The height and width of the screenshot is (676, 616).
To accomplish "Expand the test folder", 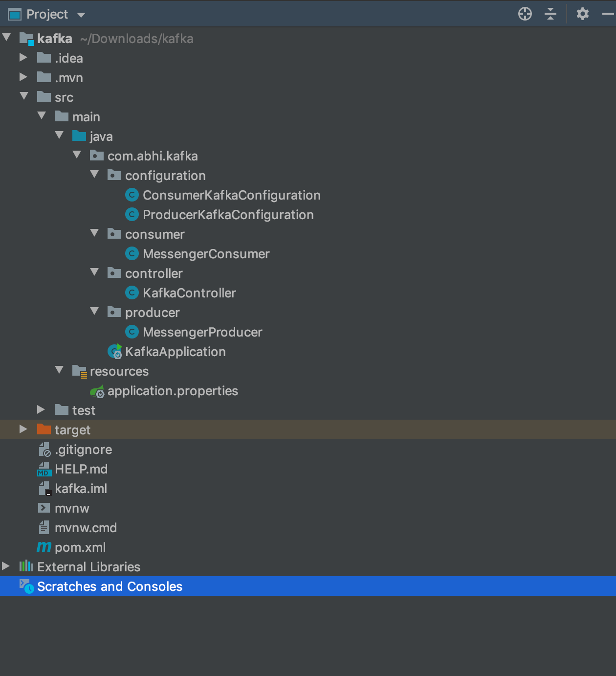I will [x=42, y=409].
